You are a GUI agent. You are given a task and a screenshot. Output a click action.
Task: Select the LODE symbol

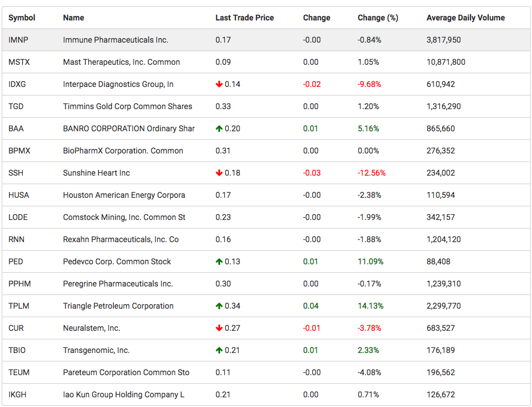click(18, 217)
